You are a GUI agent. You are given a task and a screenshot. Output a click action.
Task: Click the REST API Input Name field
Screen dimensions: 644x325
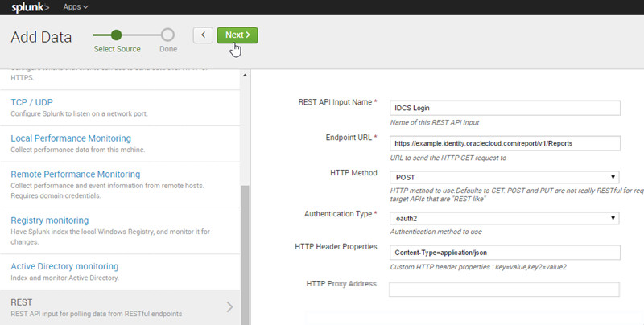[x=504, y=108]
